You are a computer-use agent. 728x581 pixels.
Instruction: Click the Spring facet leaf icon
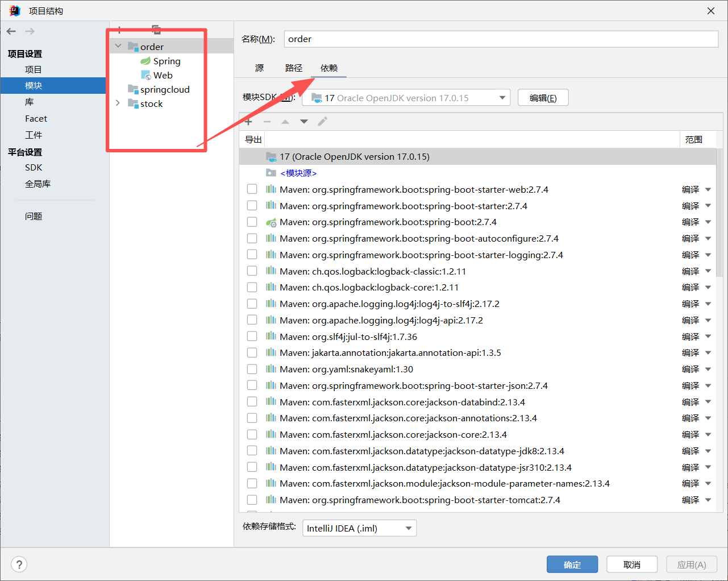[x=146, y=61]
